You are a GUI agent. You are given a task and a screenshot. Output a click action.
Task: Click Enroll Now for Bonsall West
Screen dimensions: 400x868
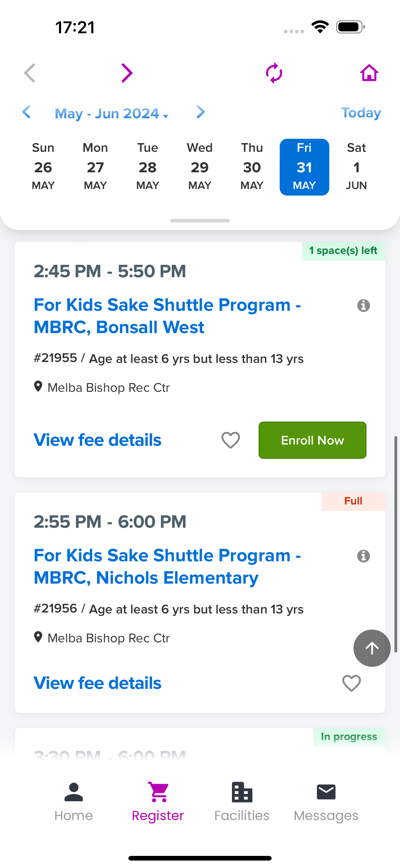click(x=312, y=440)
